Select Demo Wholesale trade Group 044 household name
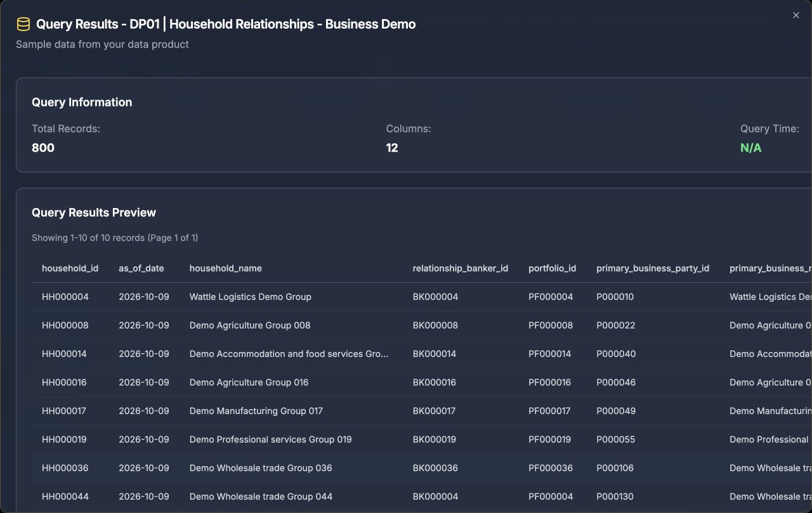 [261, 497]
